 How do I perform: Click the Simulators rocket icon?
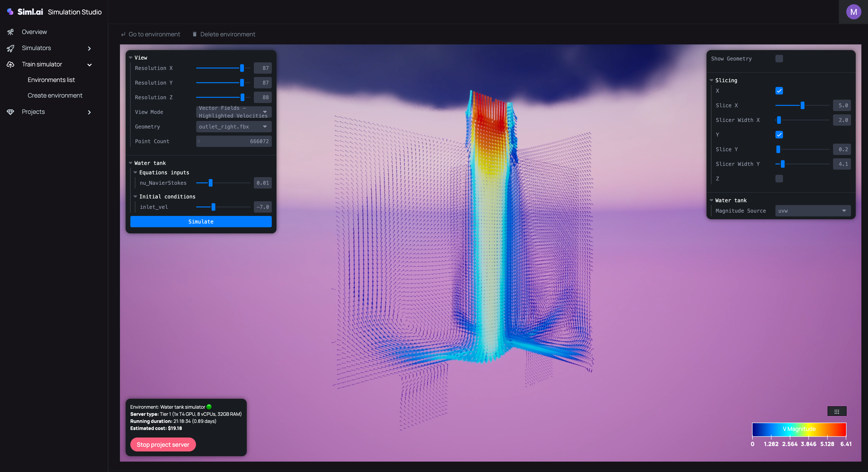(x=10, y=48)
